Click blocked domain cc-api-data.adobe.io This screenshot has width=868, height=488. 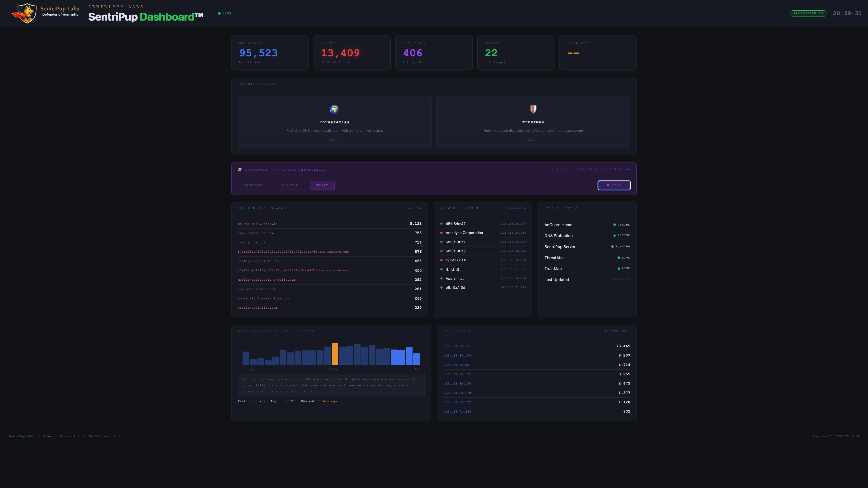tap(257, 224)
